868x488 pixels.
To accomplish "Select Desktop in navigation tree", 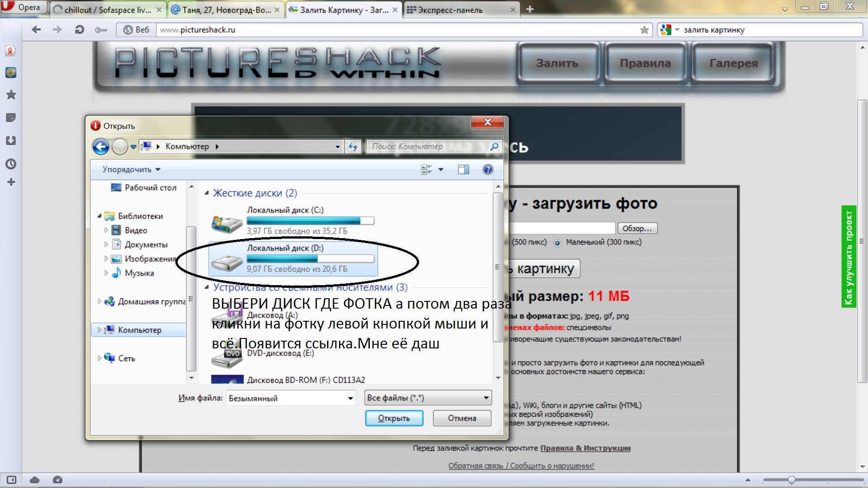I will pyautogui.click(x=144, y=188).
